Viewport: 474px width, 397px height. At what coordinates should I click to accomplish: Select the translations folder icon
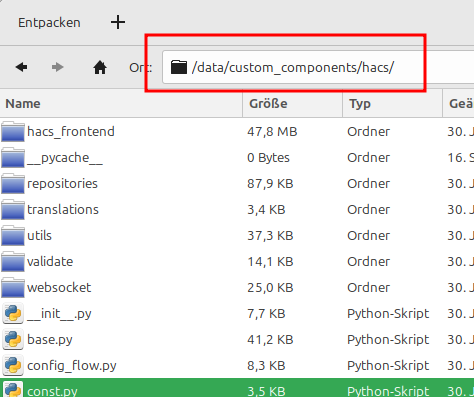pyautogui.click(x=13, y=210)
